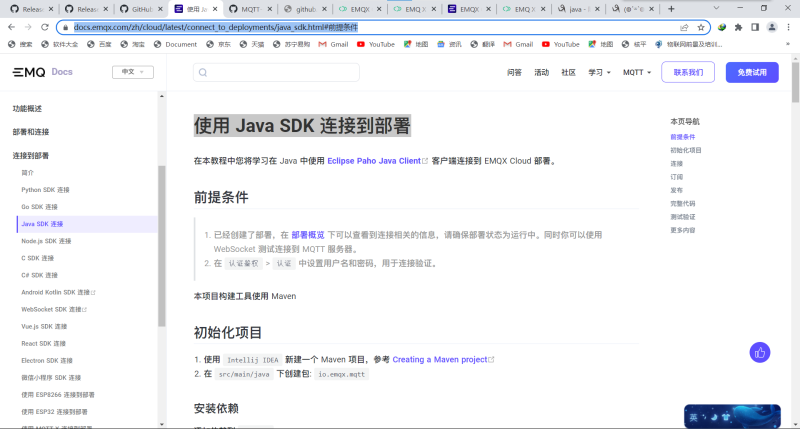
Task: Open the 物联网前景及培训 bookmark
Action: click(x=689, y=44)
